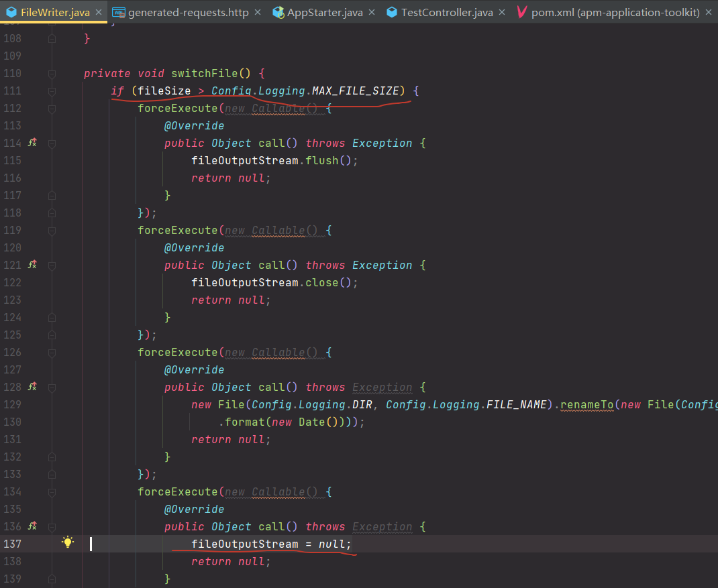
Task: Click the FileWriter.java class file icon
Action: coord(11,12)
